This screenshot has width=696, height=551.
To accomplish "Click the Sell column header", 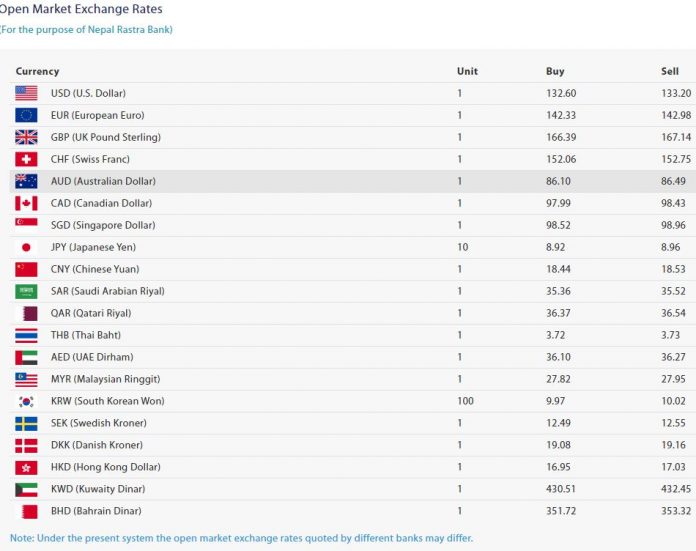I will tap(669, 71).
